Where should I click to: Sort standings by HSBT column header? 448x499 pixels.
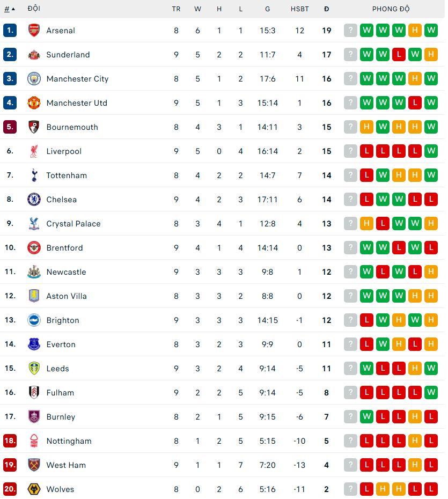click(x=299, y=9)
